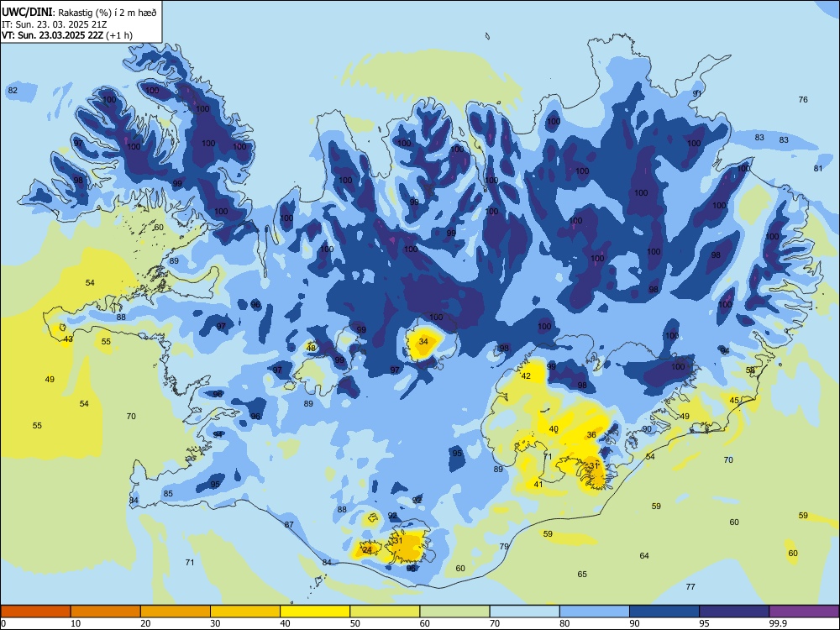Image resolution: width=840 pixels, height=630 pixels.
Task: Pick the 50–60 yellow-green legend swatch
Action: [385, 612]
